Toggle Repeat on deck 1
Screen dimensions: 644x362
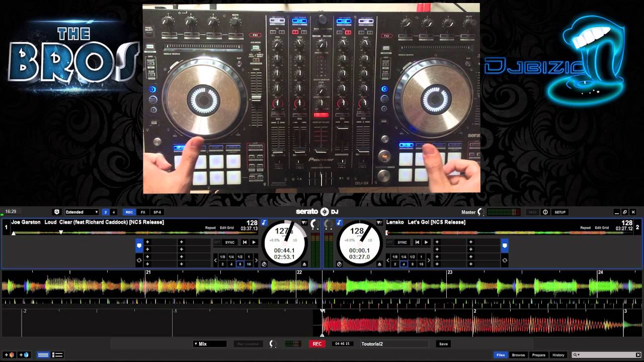point(210,228)
